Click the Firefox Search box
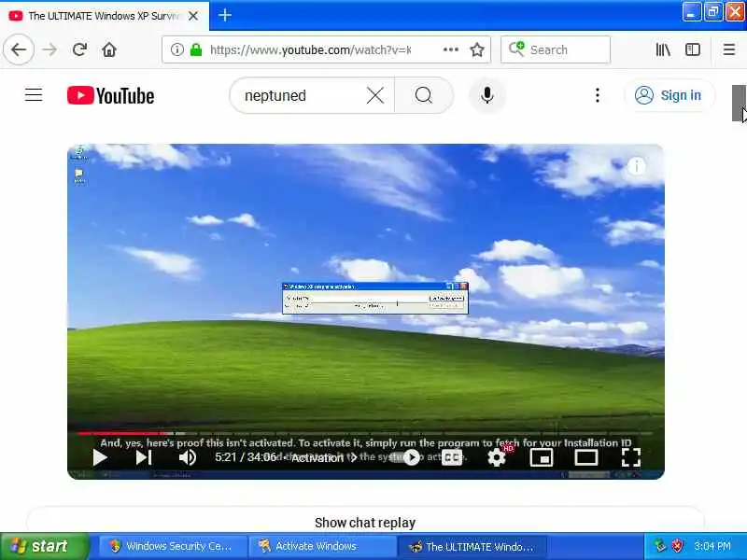Viewport: 747px width, 560px height. coord(556,49)
